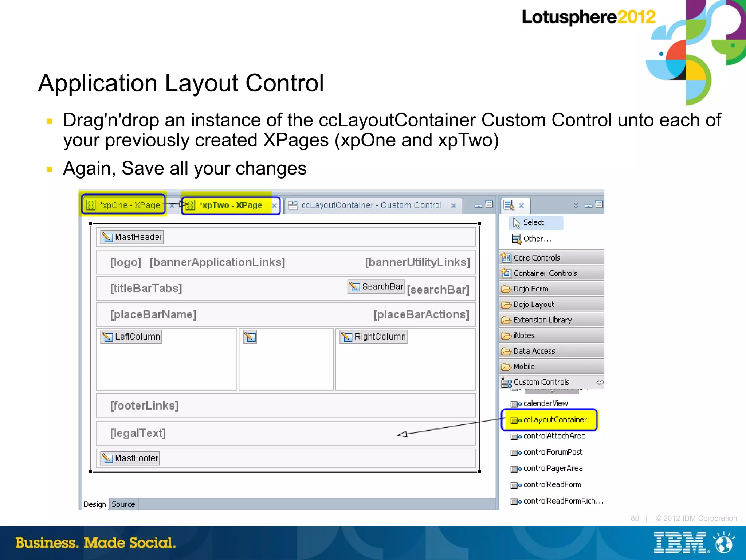Viewport: 746px width, 560px height.
Task: Select the [logo] placeholder
Action: tap(126, 262)
